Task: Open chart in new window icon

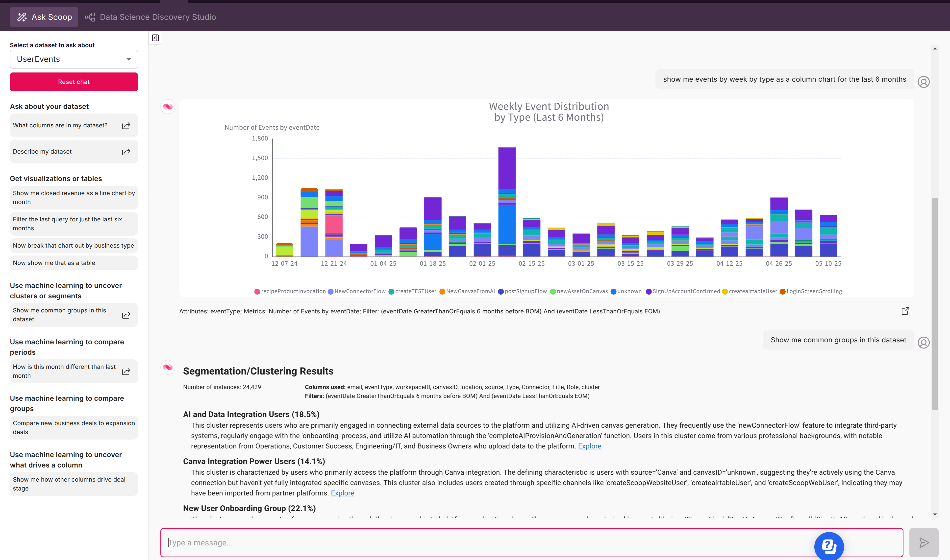Action: tap(905, 311)
